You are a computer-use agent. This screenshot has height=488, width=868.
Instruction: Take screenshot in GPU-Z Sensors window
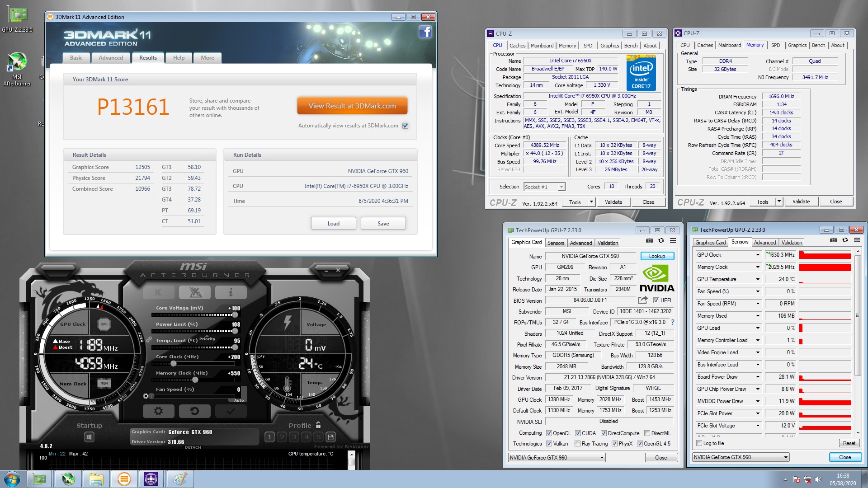(x=834, y=240)
